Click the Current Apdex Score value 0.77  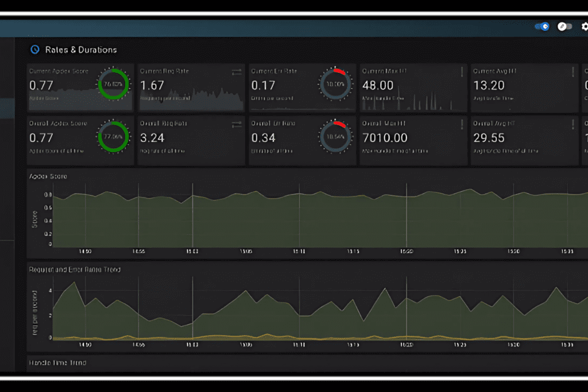coord(41,86)
